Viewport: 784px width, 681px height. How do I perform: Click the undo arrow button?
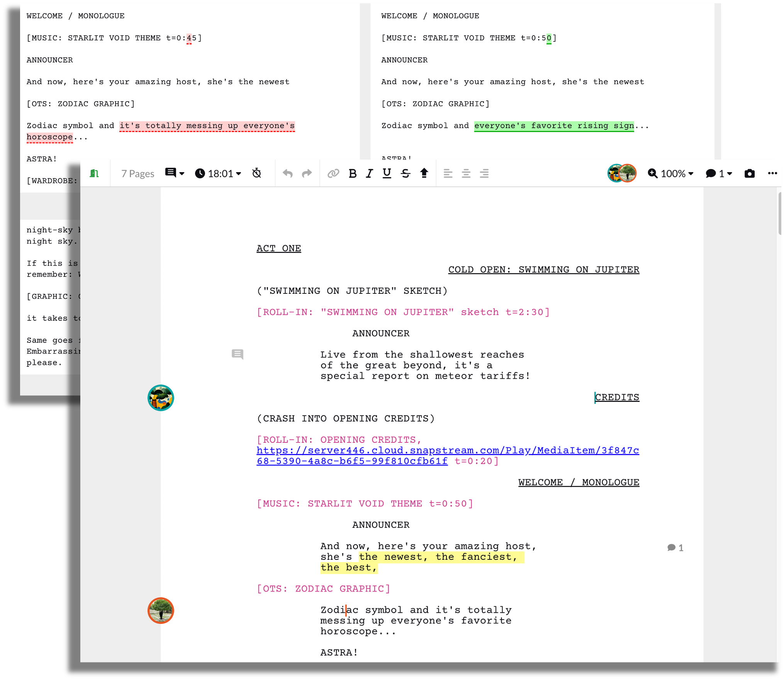point(287,174)
